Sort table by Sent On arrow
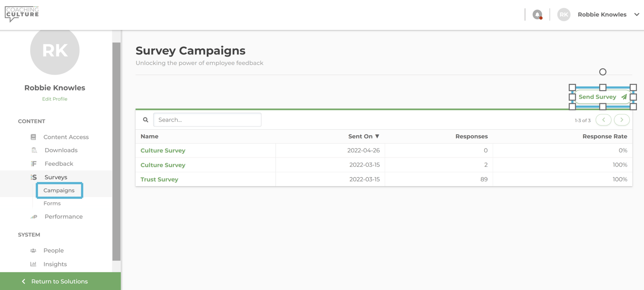Screen dimensions: 644x290 (x=377, y=136)
